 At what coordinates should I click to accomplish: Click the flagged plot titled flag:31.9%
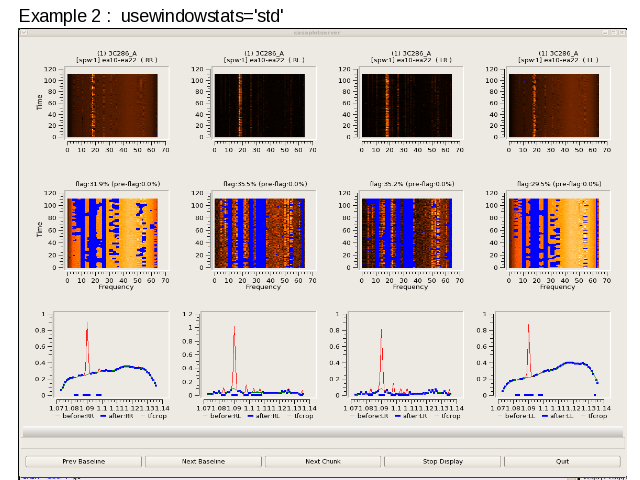coord(112,233)
